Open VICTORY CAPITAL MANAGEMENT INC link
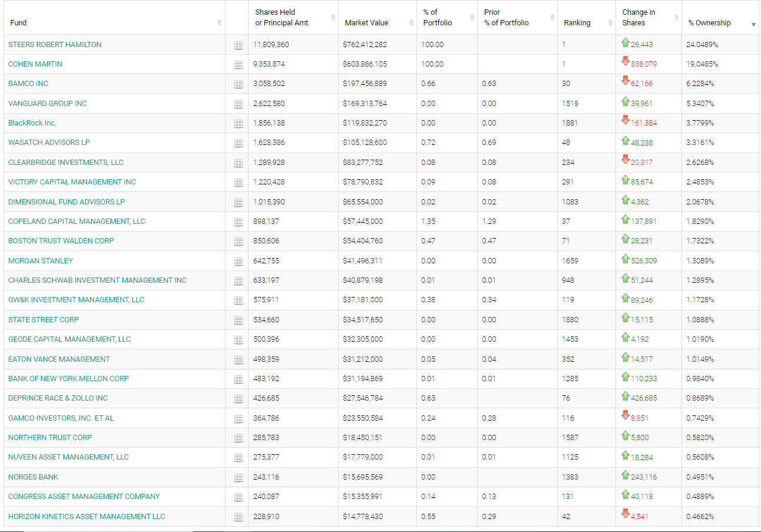This screenshot has height=532, width=761. tap(72, 182)
